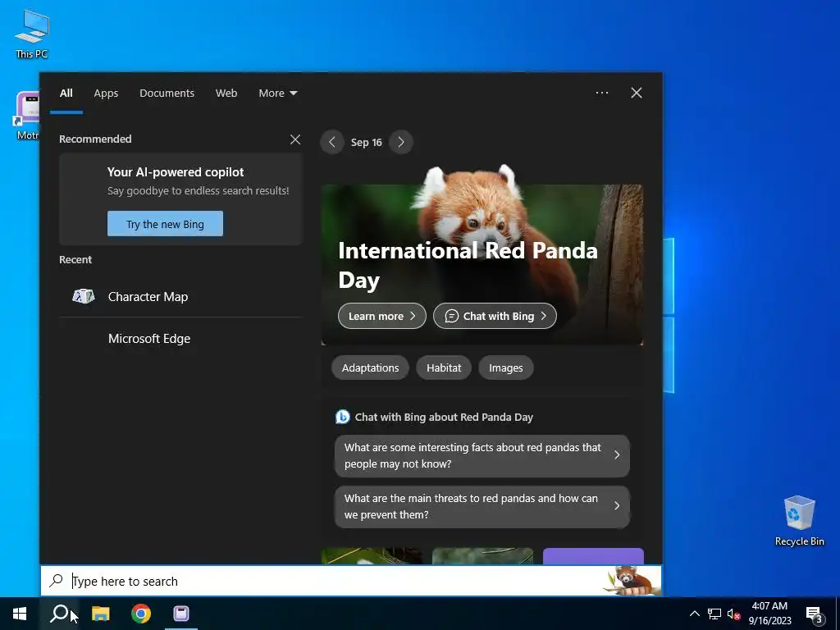
Task: Launch Google Chrome from the taskbar
Action: (x=141, y=614)
